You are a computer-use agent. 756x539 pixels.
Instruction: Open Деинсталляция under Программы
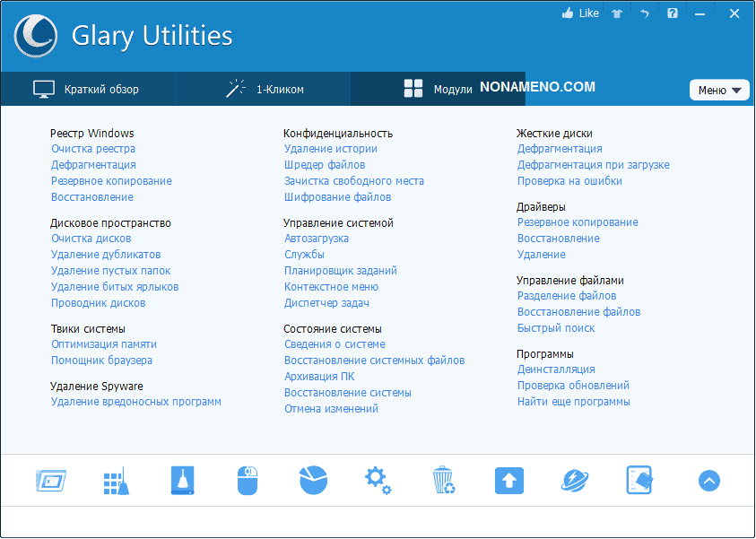pyautogui.click(x=556, y=369)
